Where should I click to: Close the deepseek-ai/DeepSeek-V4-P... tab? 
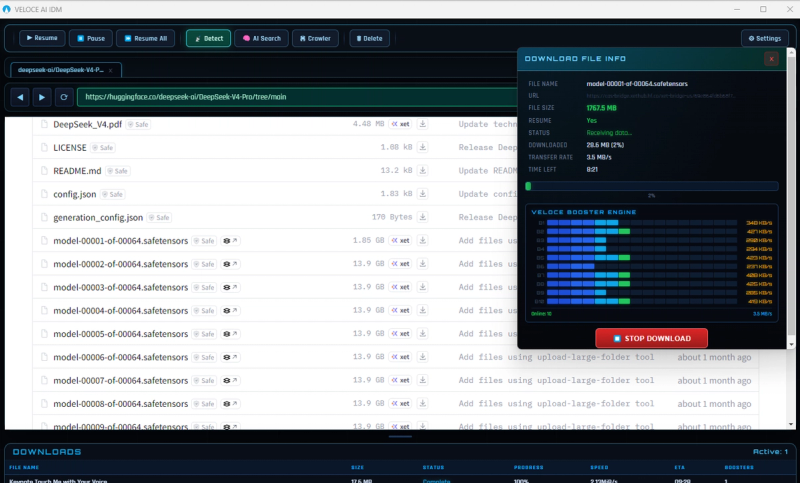coord(110,70)
